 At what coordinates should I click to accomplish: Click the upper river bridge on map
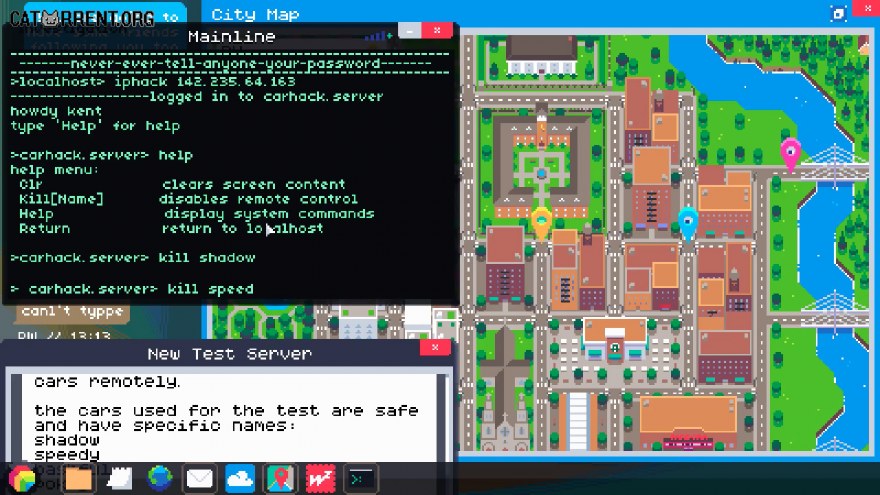tap(835, 167)
